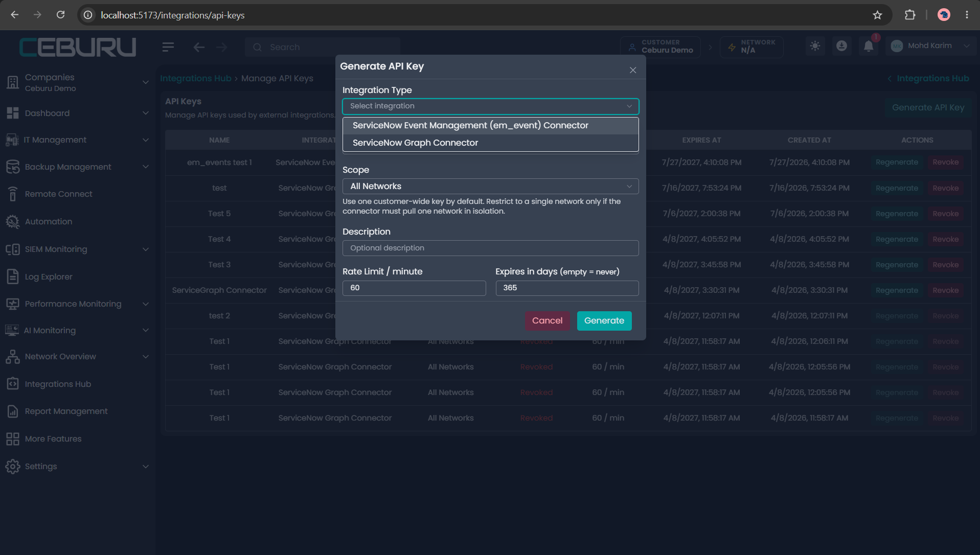This screenshot has height=555, width=980.
Task: Click the CEBURU logo
Action: pos(78,47)
